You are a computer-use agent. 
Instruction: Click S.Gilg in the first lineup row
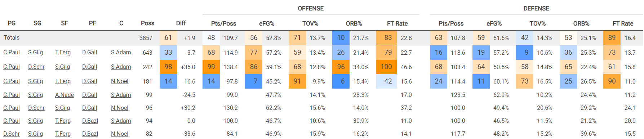[x=35, y=53]
